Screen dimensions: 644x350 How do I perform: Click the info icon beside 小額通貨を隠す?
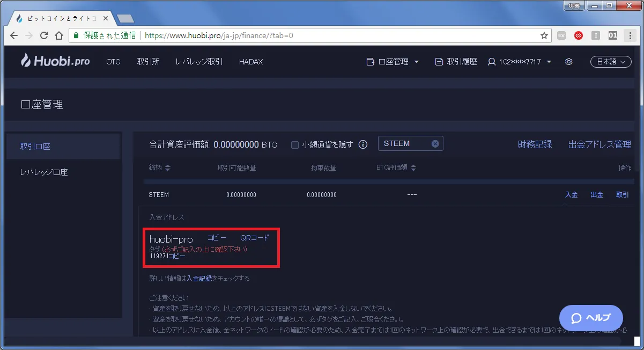pos(363,144)
